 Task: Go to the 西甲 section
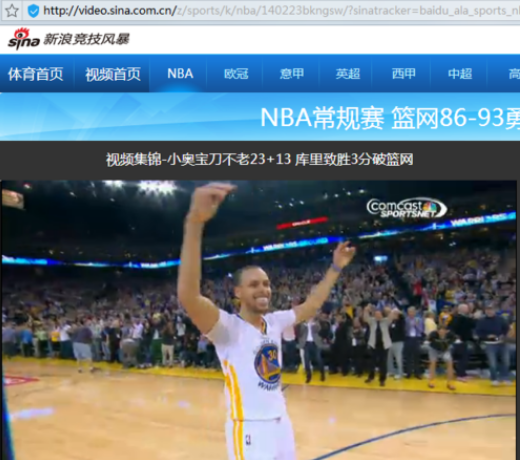404,74
